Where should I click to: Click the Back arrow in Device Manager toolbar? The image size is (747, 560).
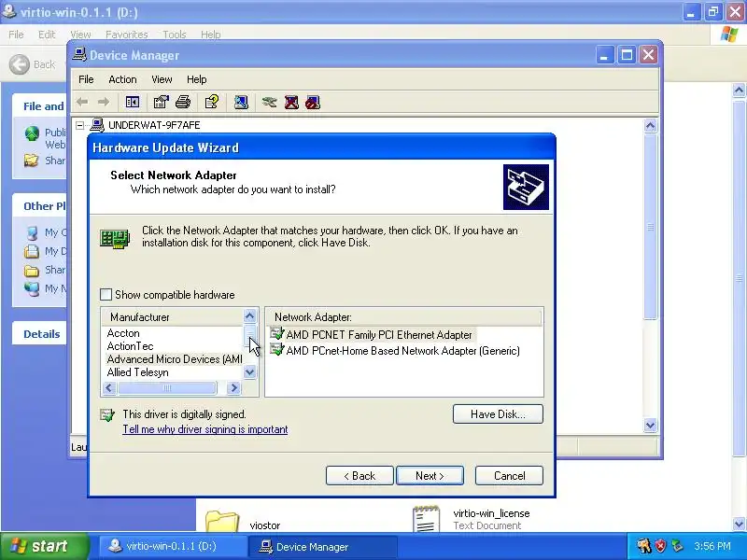click(82, 102)
